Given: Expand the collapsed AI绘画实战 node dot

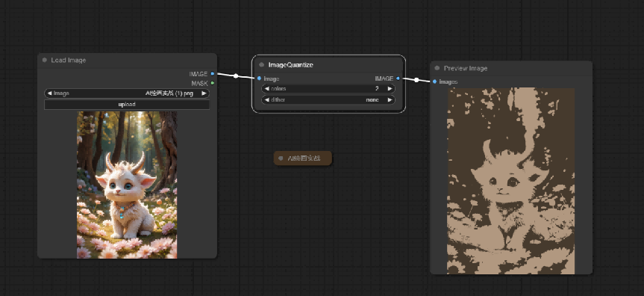Looking at the screenshot, I should pyautogui.click(x=281, y=158).
